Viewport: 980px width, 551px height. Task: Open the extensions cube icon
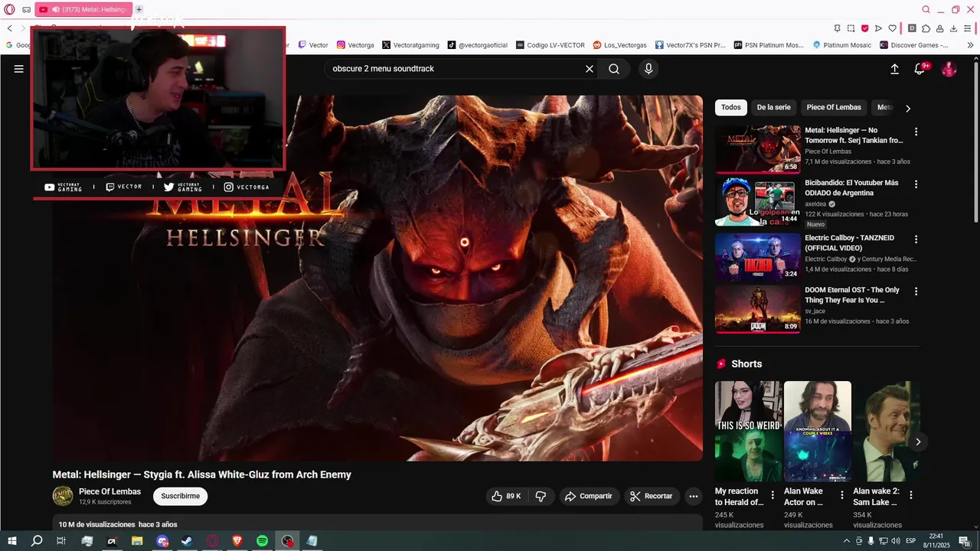tap(926, 28)
